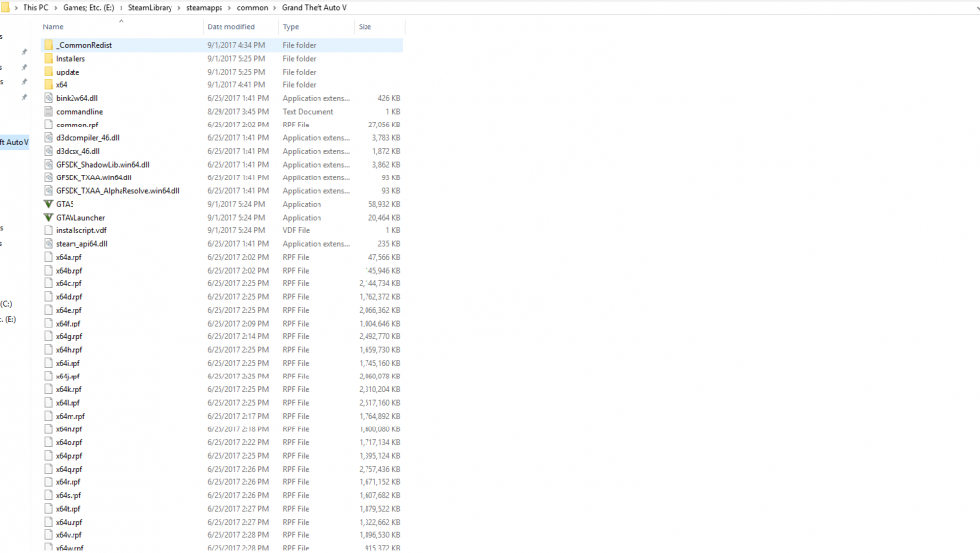Select the x64 folder icon
Image resolution: width=980 pixels, height=553 pixels.
pyautogui.click(x=49, y=84)
